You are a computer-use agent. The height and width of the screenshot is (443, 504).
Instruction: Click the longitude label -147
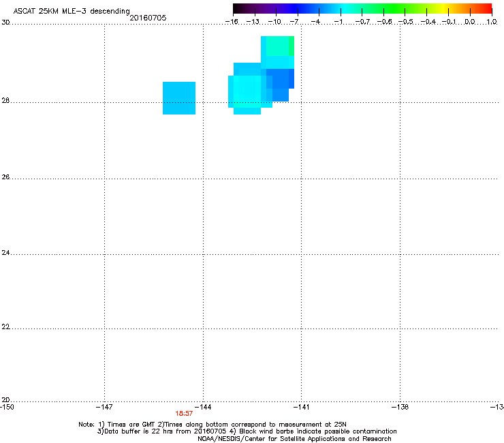click(x=104, y=407)
